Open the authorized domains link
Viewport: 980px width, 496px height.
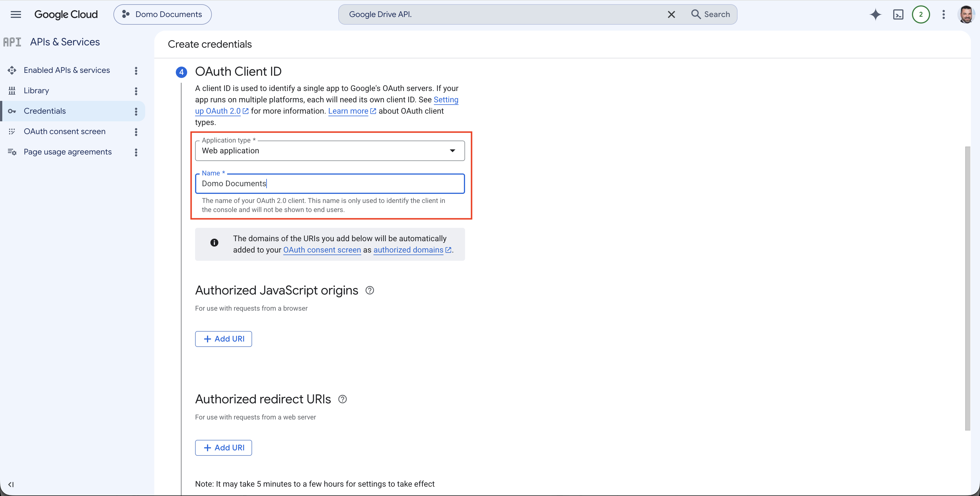pos(412,250)
